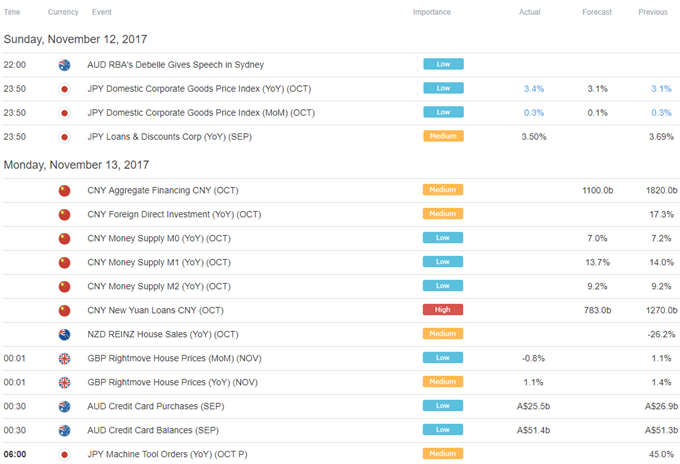
Task: Click the Australia flag for RBA Debelle speech
Action: 64,65
